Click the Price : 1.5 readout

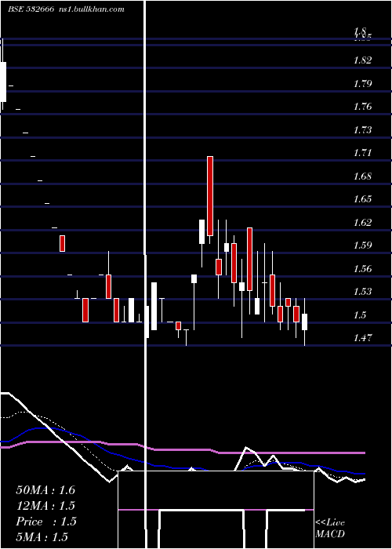coord(46,522)
